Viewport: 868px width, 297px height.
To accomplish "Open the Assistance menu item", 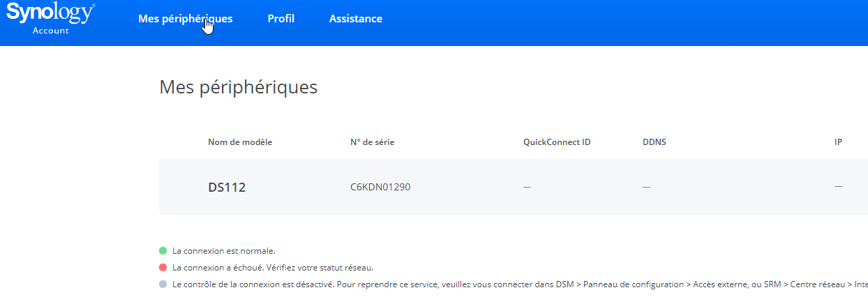I will tap(356, 19).
